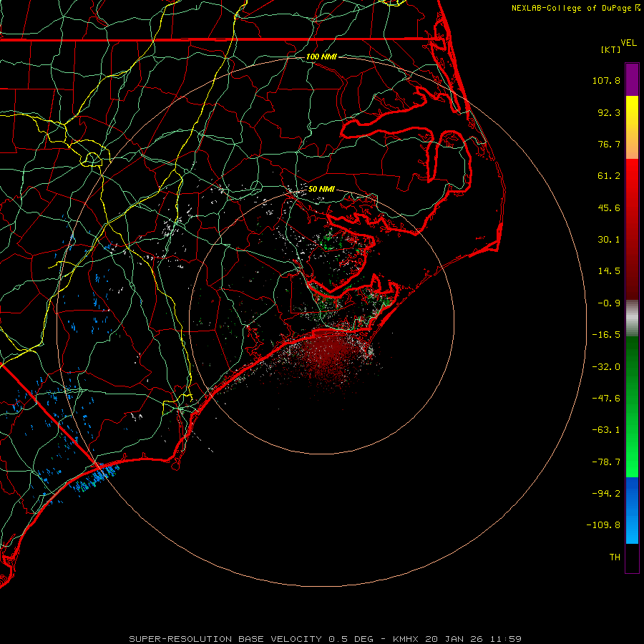
Task: Click the [KT] units label
Action: pyautogui.click(x=610, y=49)
